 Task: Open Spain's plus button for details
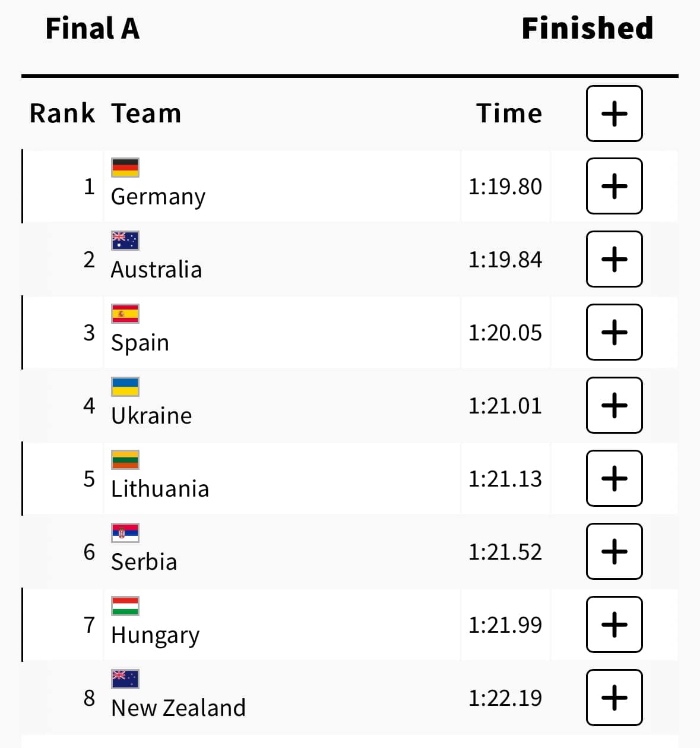[x=614, y=332]
